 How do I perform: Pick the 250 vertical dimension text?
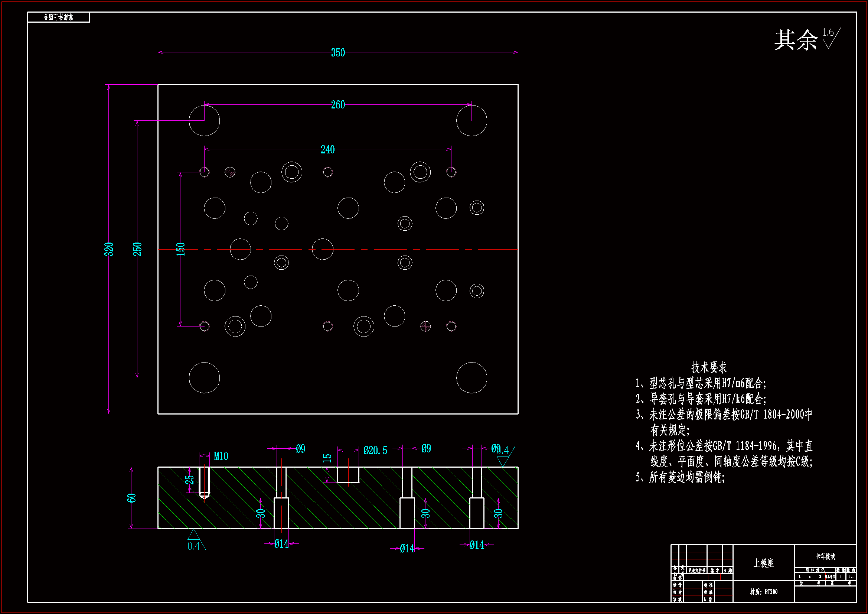tap(137, 249)
